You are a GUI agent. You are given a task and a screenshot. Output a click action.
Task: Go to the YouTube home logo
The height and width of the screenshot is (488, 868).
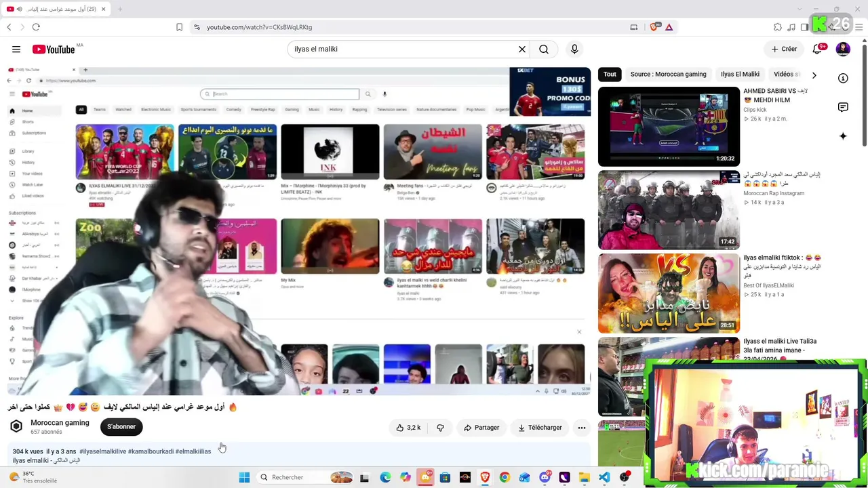click(x=54, y=49)
